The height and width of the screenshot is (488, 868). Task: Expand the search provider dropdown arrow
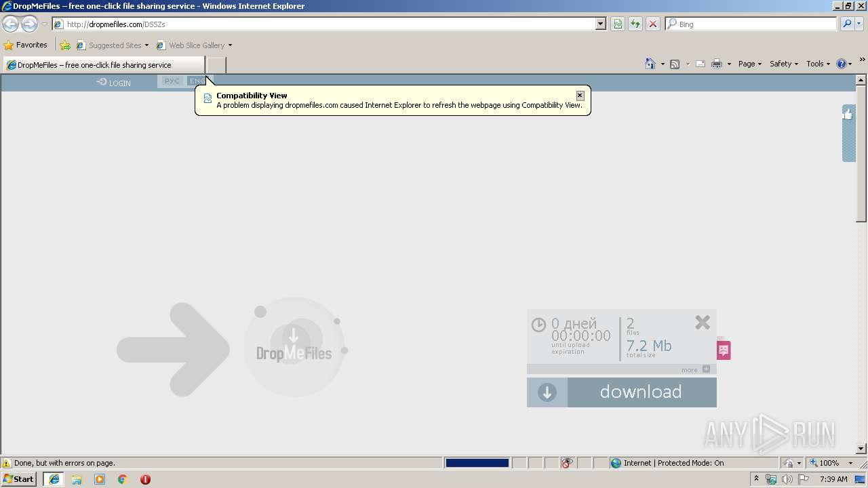861,24
